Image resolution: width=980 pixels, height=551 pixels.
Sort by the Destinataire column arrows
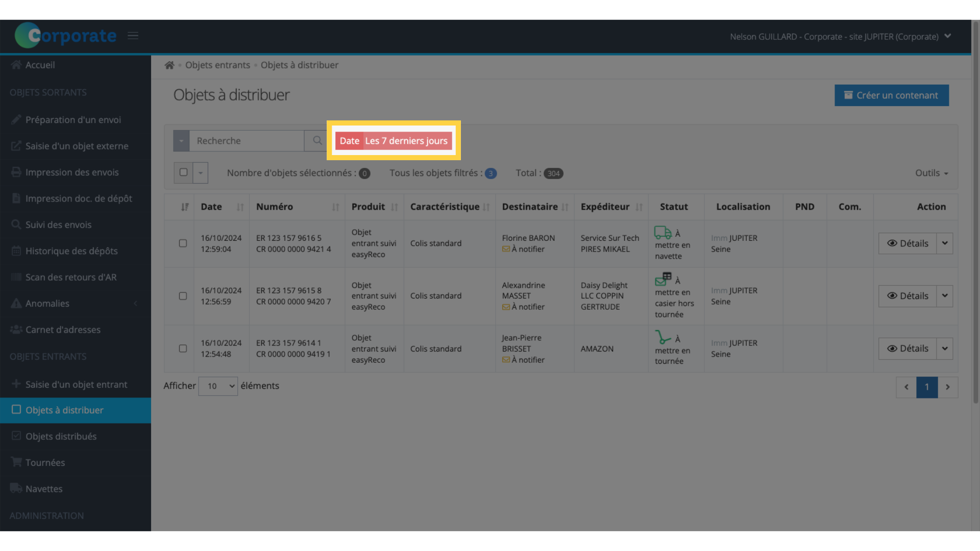coord(565,207)
